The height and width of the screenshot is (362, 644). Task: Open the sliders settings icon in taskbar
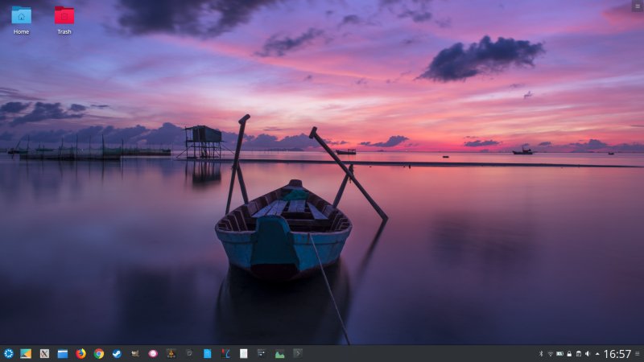[x=261, y=353]
